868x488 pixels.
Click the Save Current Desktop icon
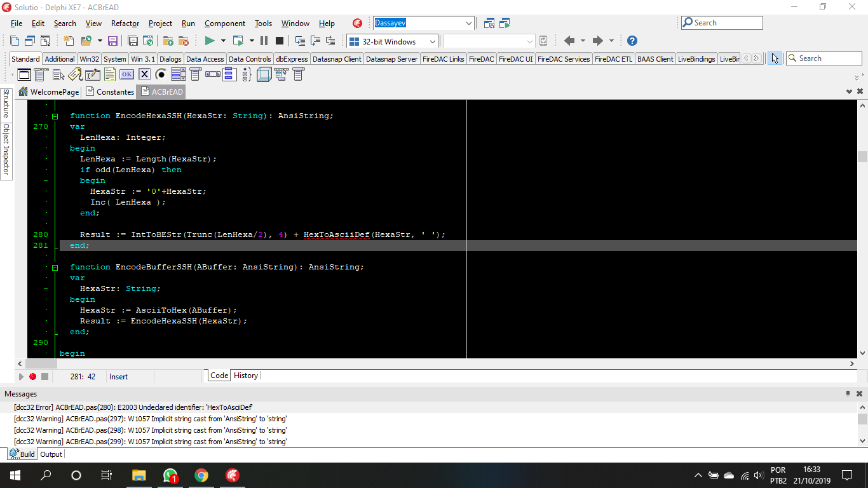coord(489,23)
